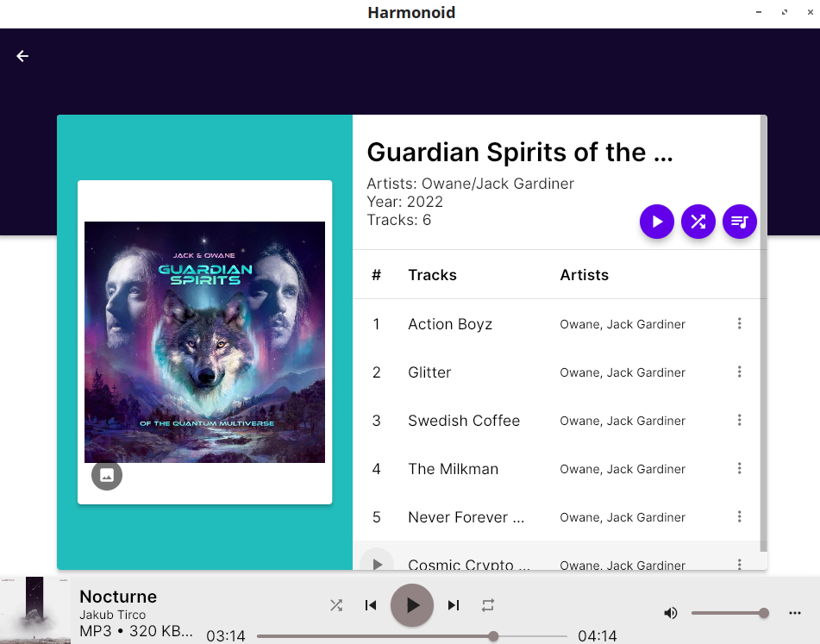820x644 pixels.
Task: Play the Guardian Spirits album
Action: pyautogui.click(x=657, y=222)
